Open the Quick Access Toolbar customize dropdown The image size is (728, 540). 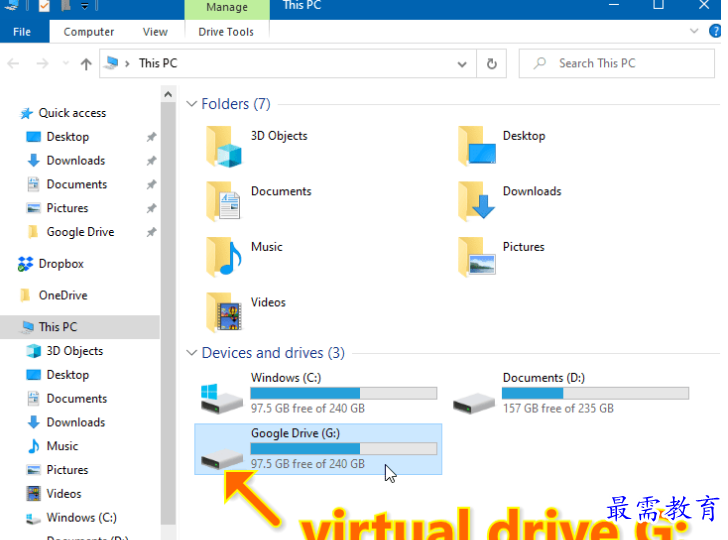[x=84, y=6]
